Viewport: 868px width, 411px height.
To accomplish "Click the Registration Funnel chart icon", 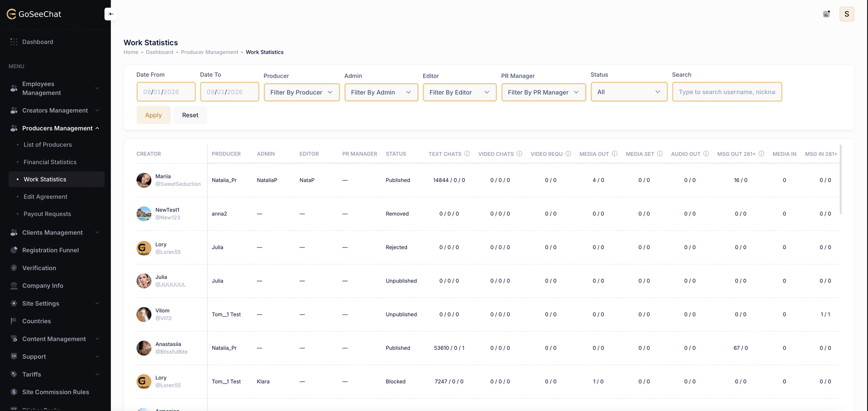I will tap(14, 250).
